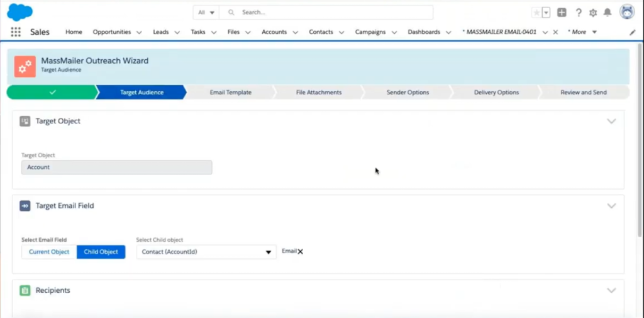Open the help question mark icon

(x=579, y=13)
